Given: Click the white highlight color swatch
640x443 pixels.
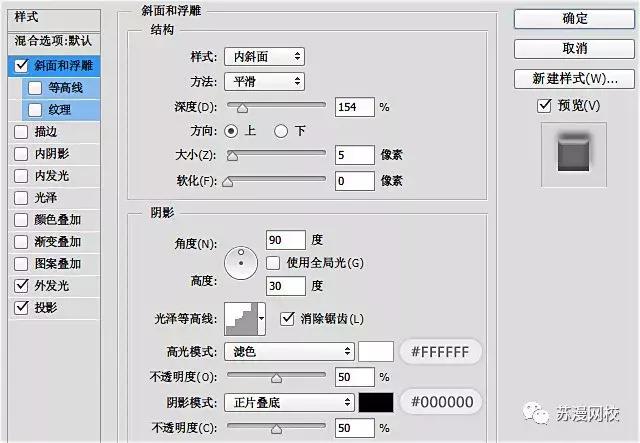Looking at the screenshot, I should 376,352.
